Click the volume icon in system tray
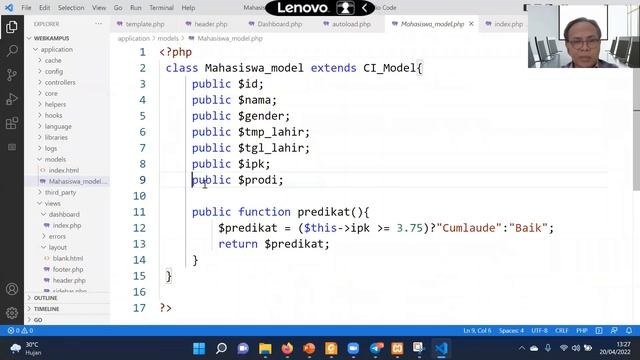This screenshot has height=360, width=640. pyautogui.click(x=576, y=348)
